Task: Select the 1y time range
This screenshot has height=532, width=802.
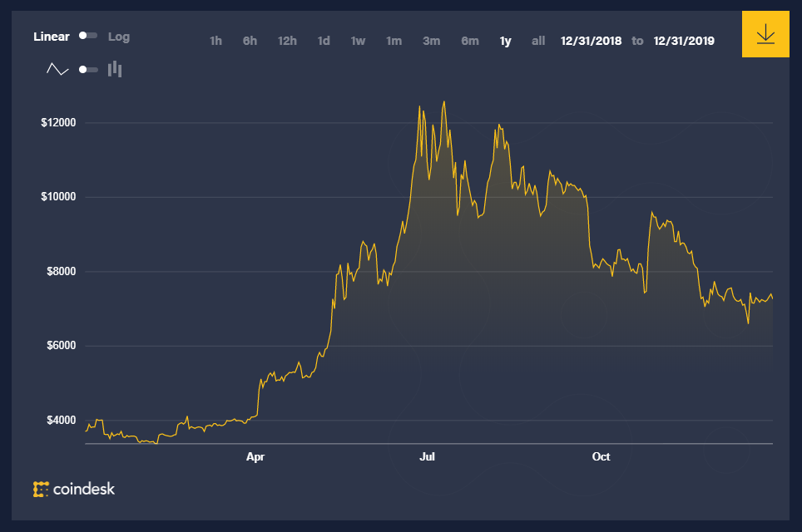Action: (505, 41)
